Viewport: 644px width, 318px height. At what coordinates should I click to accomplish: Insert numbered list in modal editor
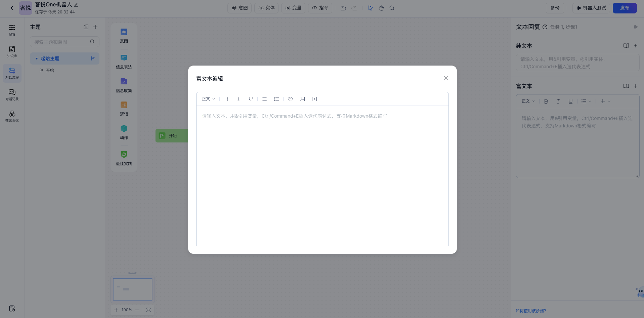(276, 99)
